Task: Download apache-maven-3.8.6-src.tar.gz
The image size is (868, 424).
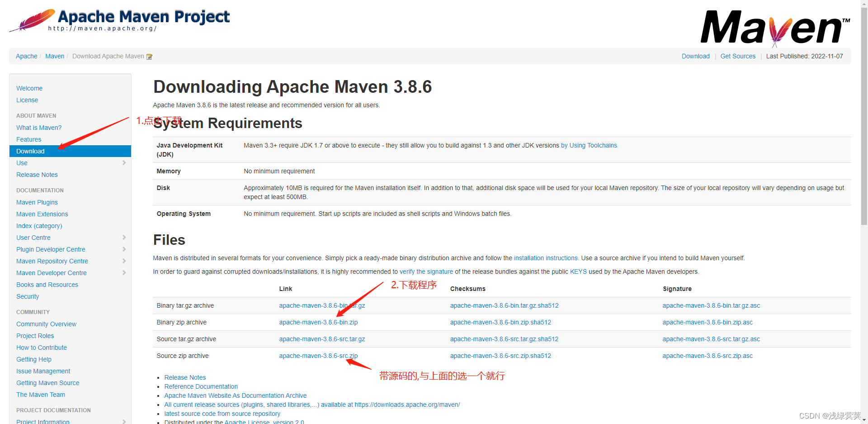Action: tap(322, 339)
